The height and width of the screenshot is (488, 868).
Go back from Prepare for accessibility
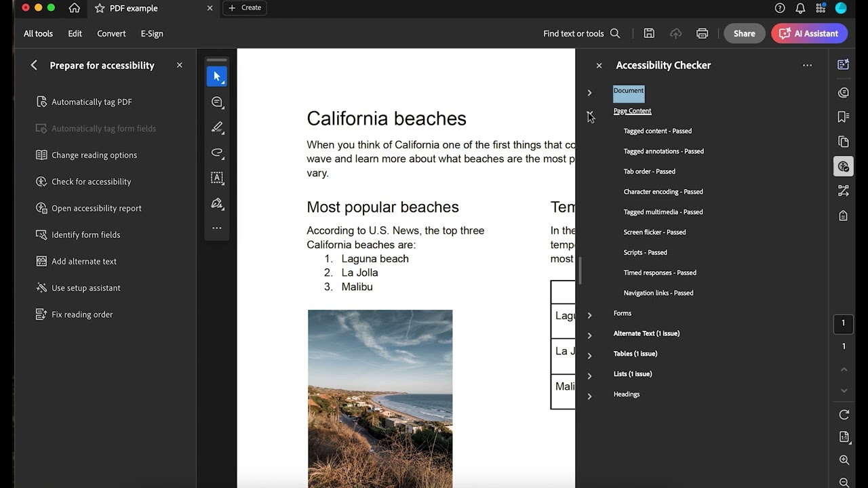pos(34,65)
